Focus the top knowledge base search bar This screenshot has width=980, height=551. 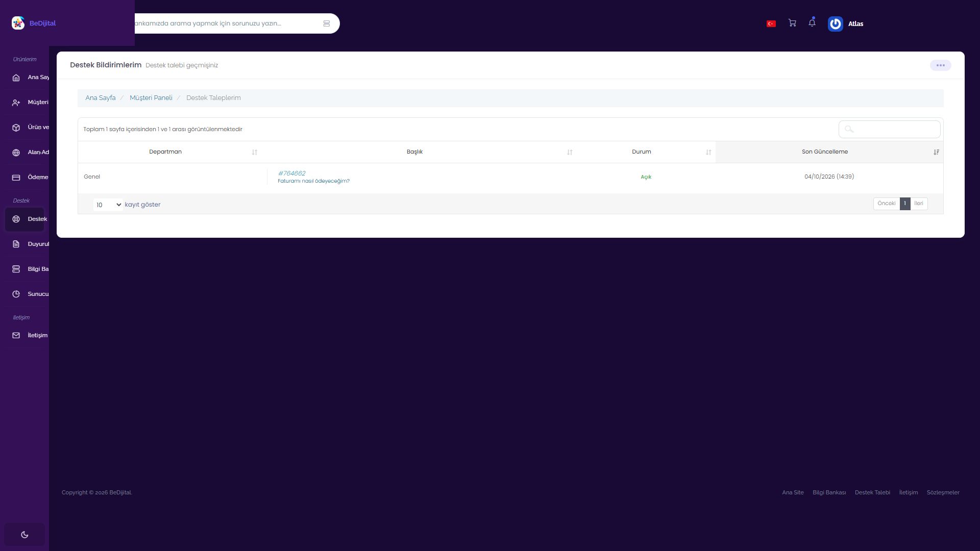(x=237, y=23)
